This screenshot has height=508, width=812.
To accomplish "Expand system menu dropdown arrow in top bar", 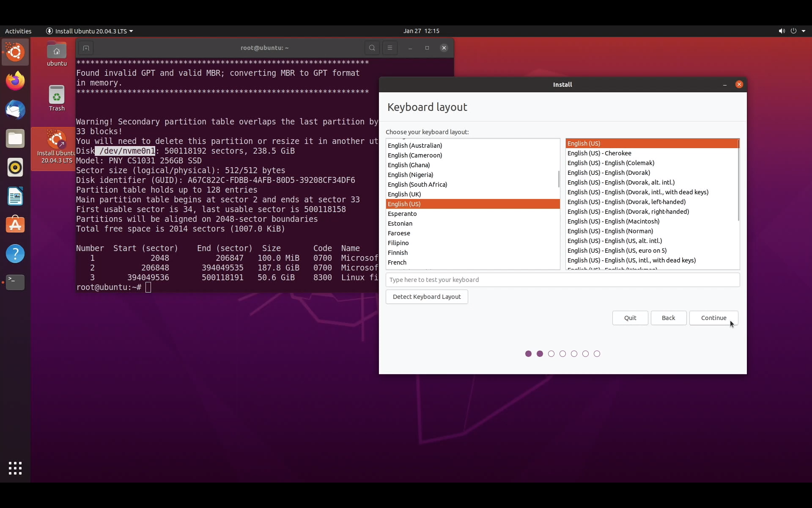I will (x=804, y=31).
